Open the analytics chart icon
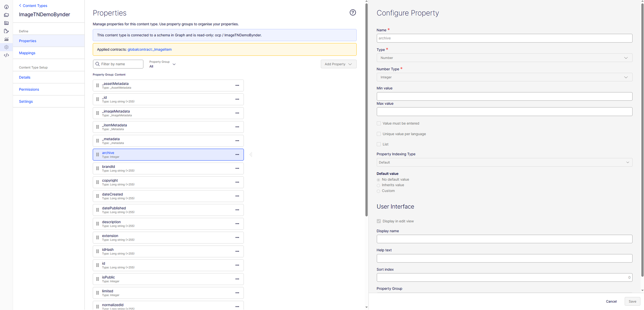This screenshot has height=310, width=644. click(x=7, y=39)
